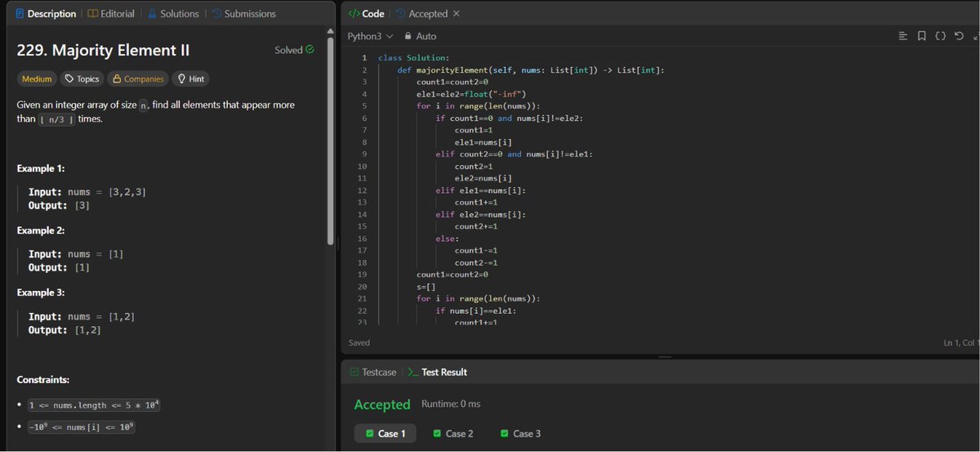This screenshot has height=452, width=980.
Task: Click the format code icon in editor toolbar
Action: tap(902, 36)
